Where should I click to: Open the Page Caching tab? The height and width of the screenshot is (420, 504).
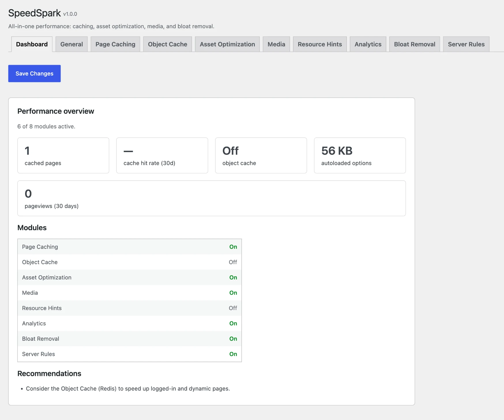(x=115, y=44)
